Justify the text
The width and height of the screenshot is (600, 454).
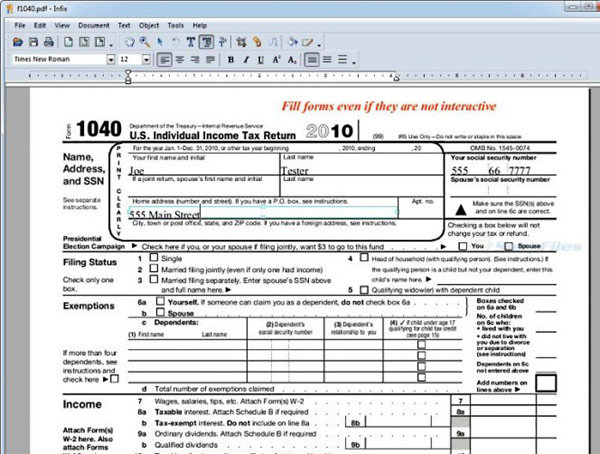click(210, 60)
